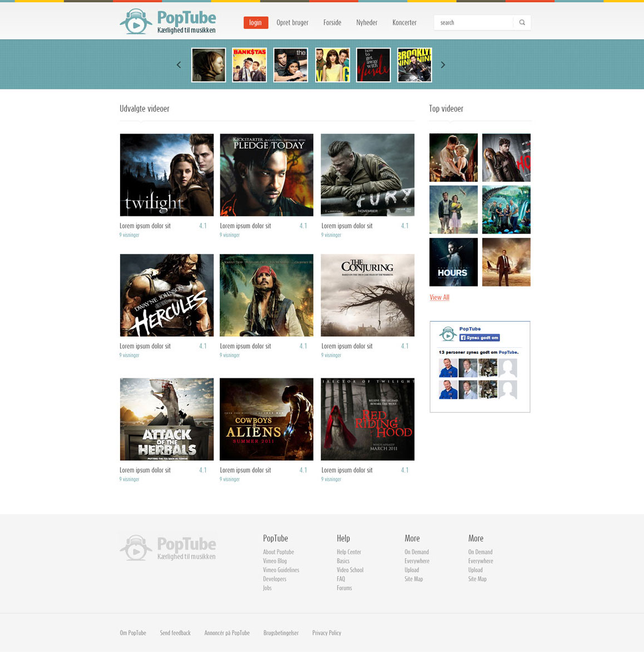The height and width of the screenshot is (652, 644).
Task: Click 'Annoncér på PopTube' link
Action: [x=227, y=633]
